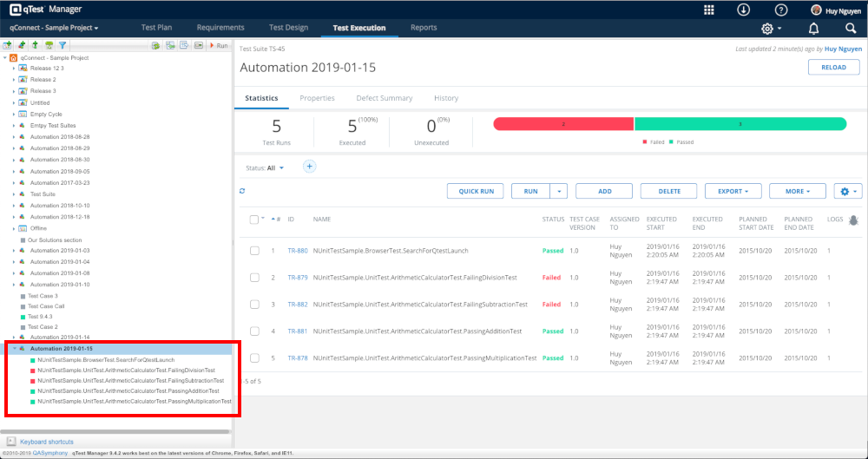
Task: Click the Huy Nguyen profile avatar
Action: (x=816, y=10)
